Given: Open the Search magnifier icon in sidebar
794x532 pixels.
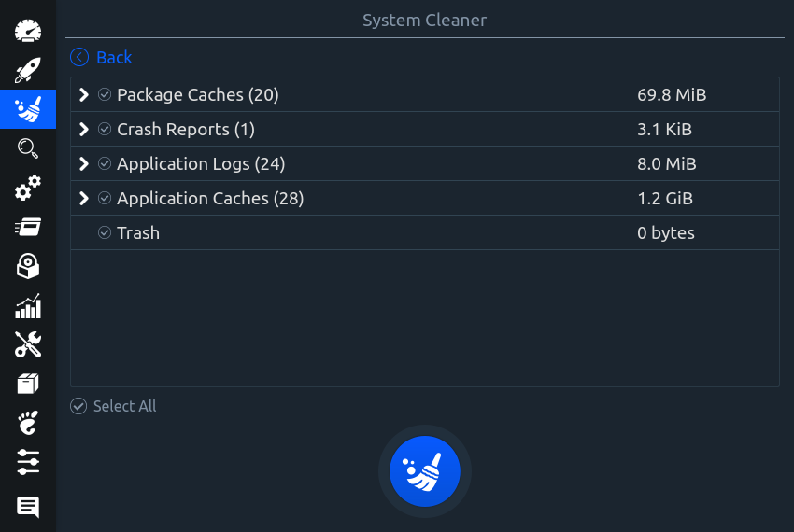Looking at the screenshot, I should (28, 148).
